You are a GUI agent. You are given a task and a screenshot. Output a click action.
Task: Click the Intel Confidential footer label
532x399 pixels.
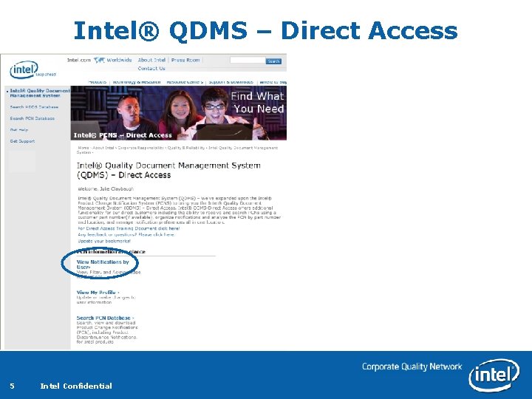pos(76,386)
